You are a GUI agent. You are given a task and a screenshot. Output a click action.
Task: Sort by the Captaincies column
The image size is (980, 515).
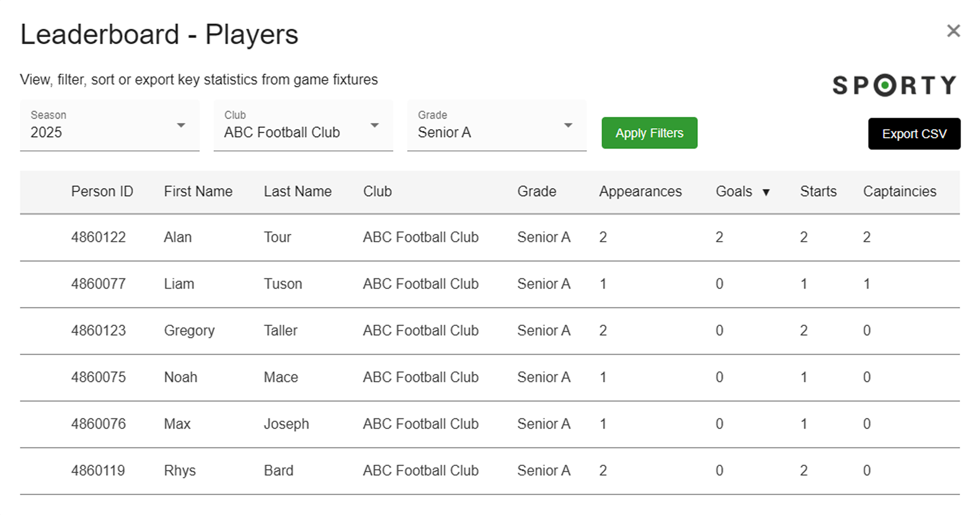[900, 192]
